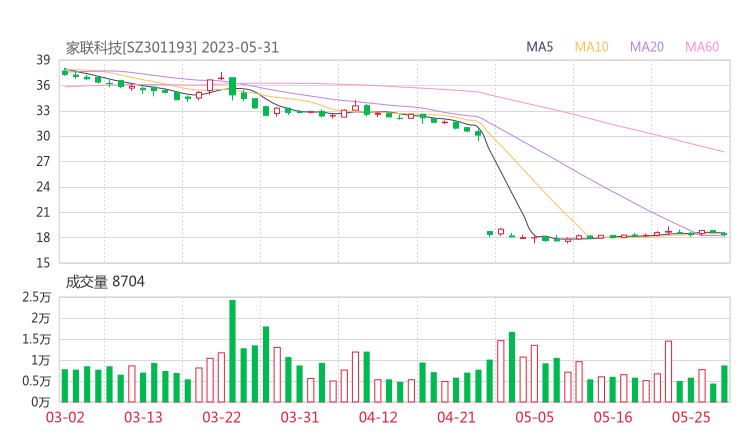Image resolution: width=740 pixels, height=440 pixels.
Task: Click the 05-25 date axis label
Action: [x=691, y=417]
